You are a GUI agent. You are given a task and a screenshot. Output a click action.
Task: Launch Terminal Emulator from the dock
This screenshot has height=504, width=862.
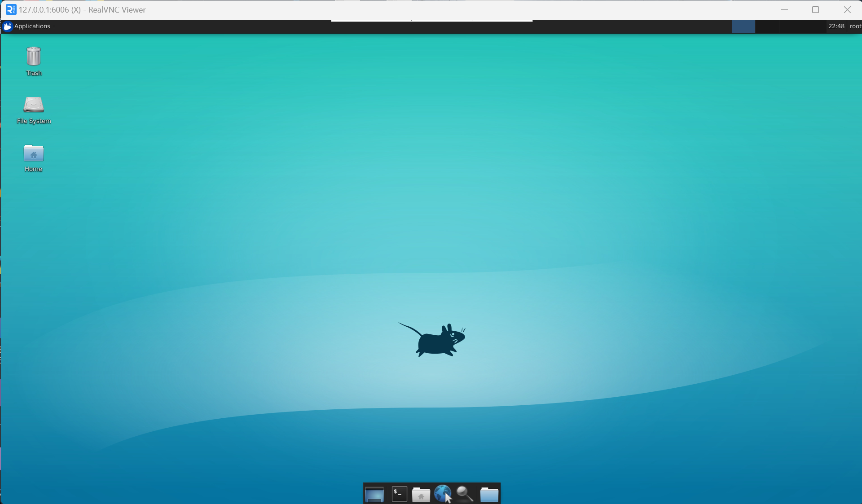(399, 494)
